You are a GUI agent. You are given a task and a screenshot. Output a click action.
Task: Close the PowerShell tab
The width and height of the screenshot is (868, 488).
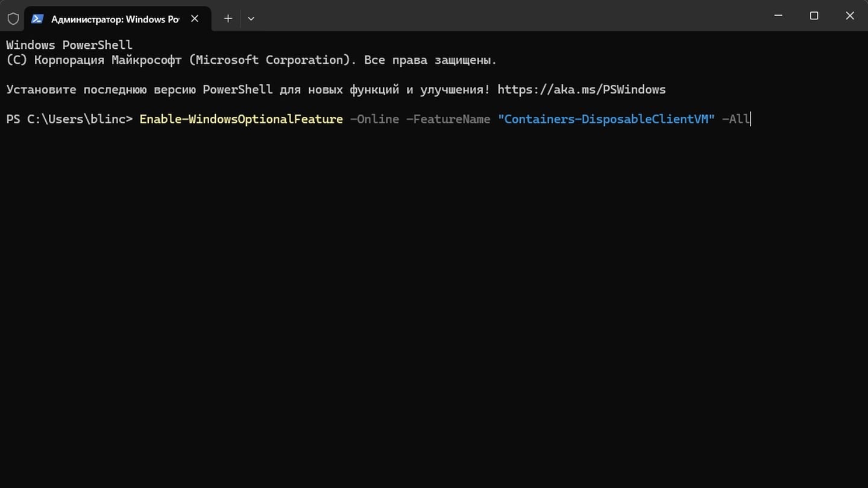point(195,19)
